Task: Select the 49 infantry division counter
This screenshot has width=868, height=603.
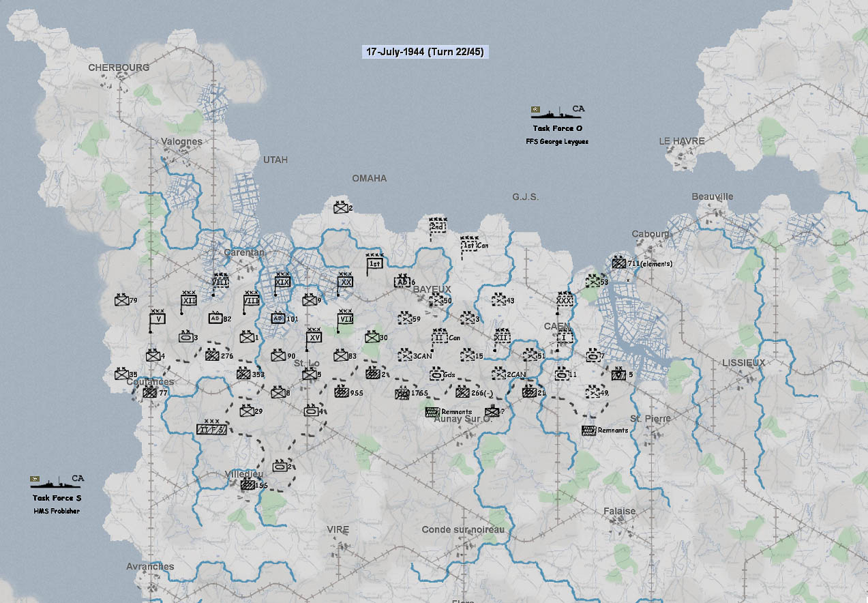Action: point(593,392)
